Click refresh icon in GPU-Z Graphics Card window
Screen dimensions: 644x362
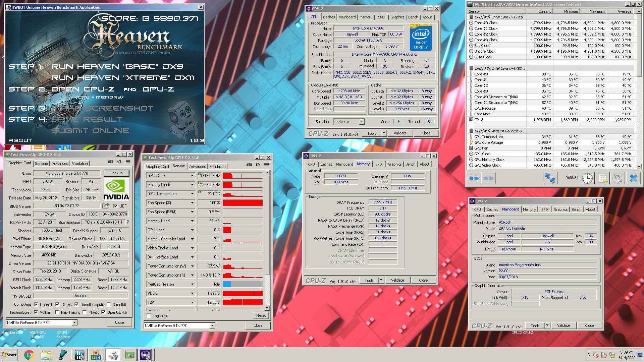(119, 162)
